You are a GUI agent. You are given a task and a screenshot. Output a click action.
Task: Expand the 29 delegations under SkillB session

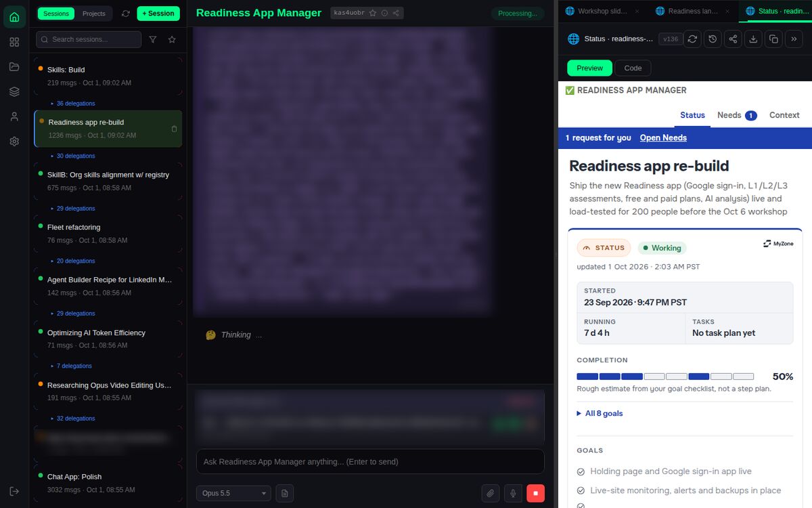[73, 209]
